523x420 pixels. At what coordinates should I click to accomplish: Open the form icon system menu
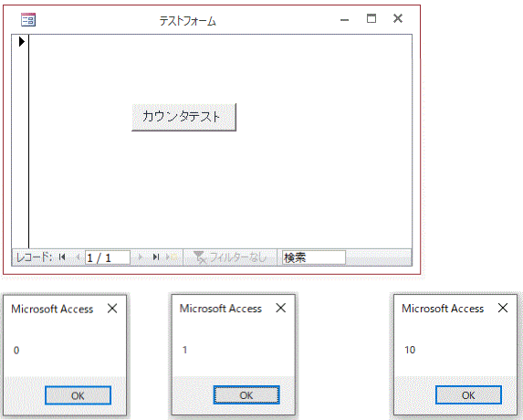pyautogui.click(x=28, y=20)
